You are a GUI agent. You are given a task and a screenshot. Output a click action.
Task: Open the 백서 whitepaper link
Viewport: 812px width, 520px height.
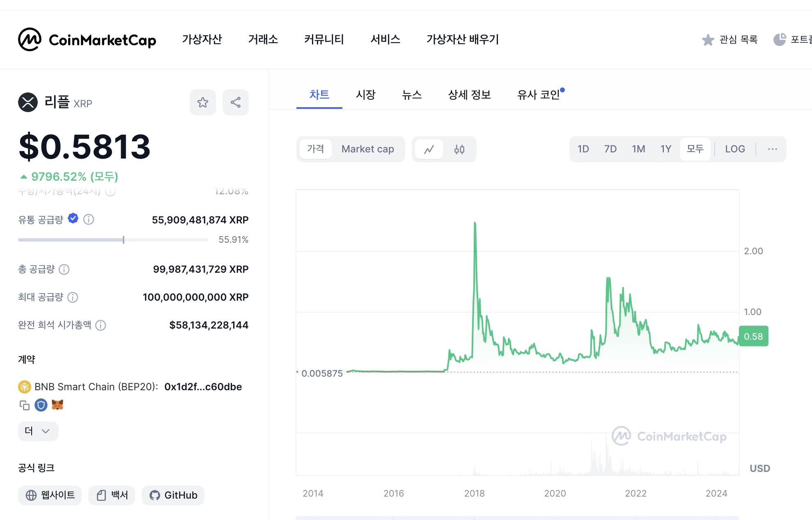point(112,495)
